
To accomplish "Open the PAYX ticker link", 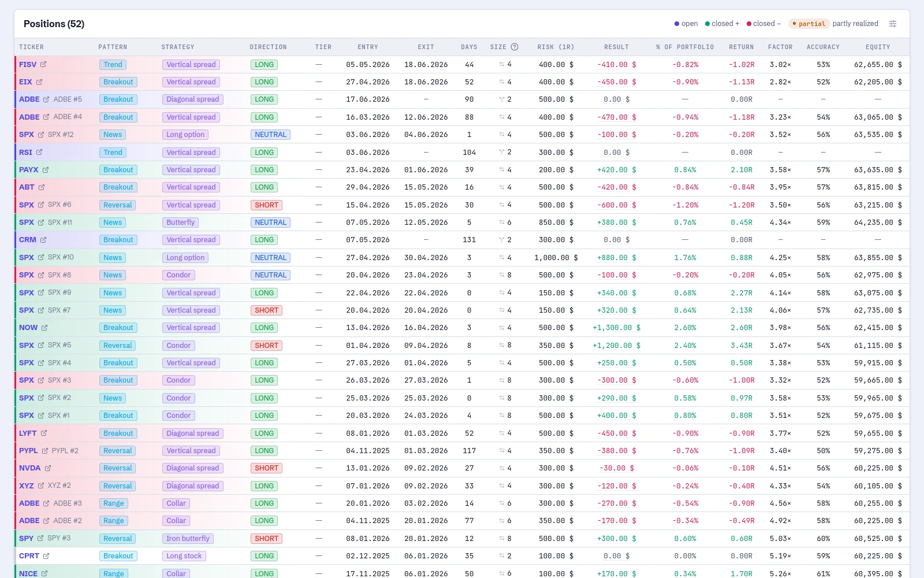I will [29, 170].
